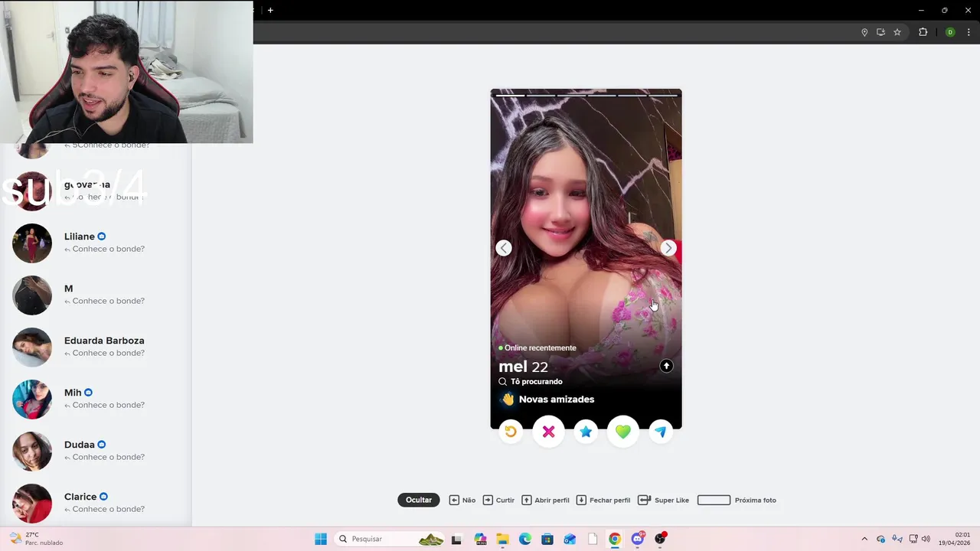Open a new browser tab with plus
The width and height of the screenshot is (980, 551).
pos(270,10)
